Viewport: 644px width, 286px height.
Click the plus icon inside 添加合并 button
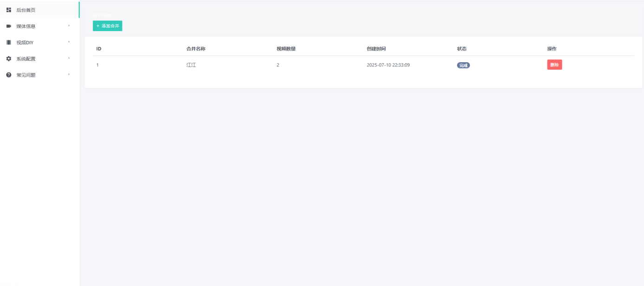[x=98, y=26]
